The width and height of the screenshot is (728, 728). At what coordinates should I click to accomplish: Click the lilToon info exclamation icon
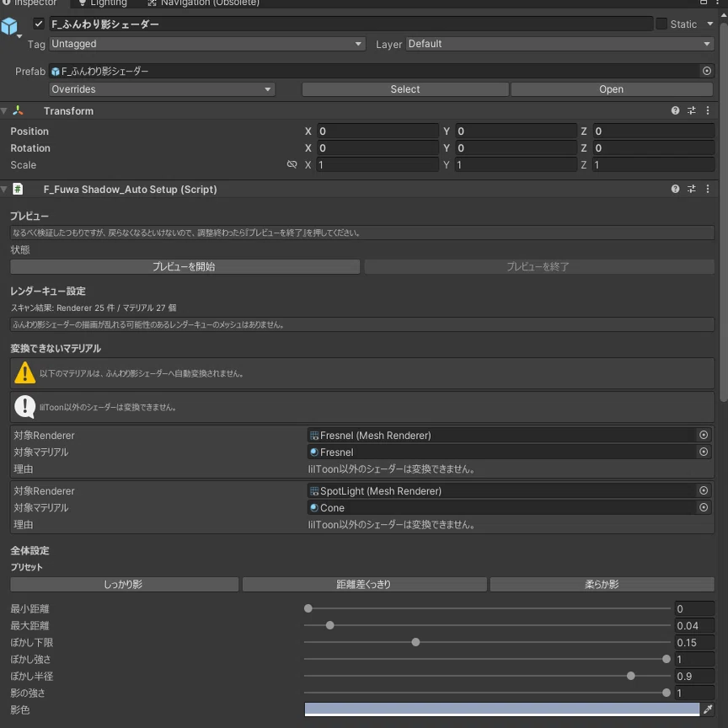(24, 407)
